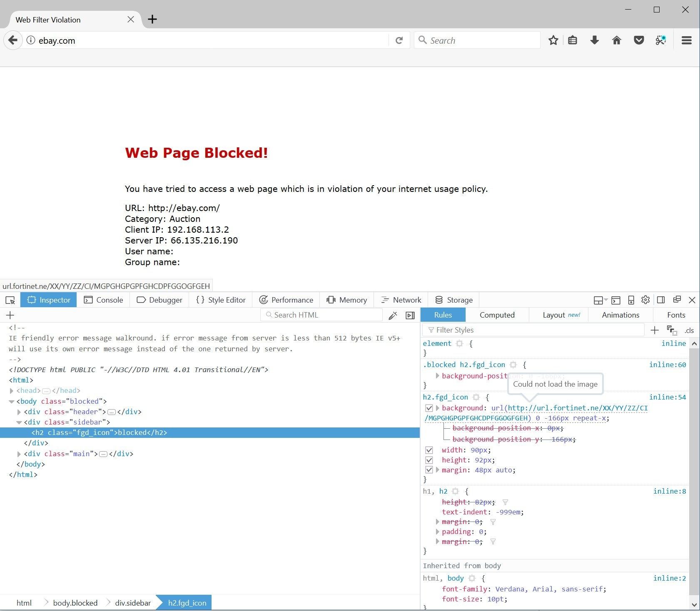Uncheck the background property checkbox
700x611 pixels.
429,408
